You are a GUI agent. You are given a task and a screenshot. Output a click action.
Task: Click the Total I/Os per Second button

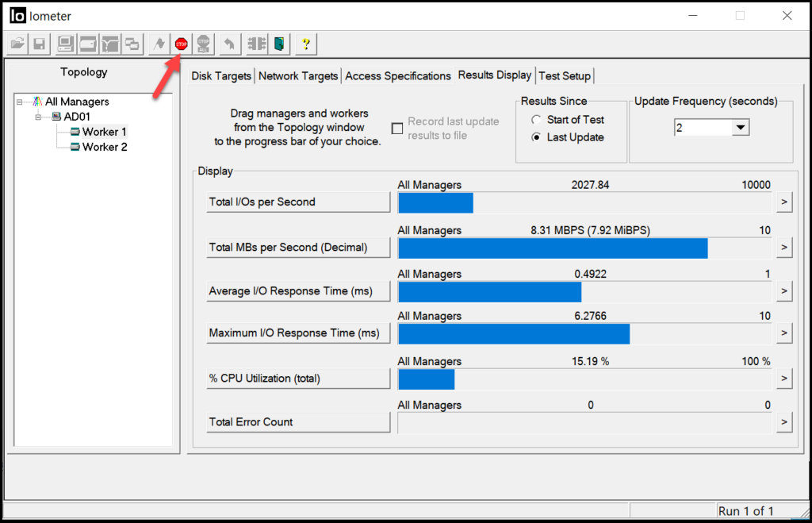tap(298, 202)
